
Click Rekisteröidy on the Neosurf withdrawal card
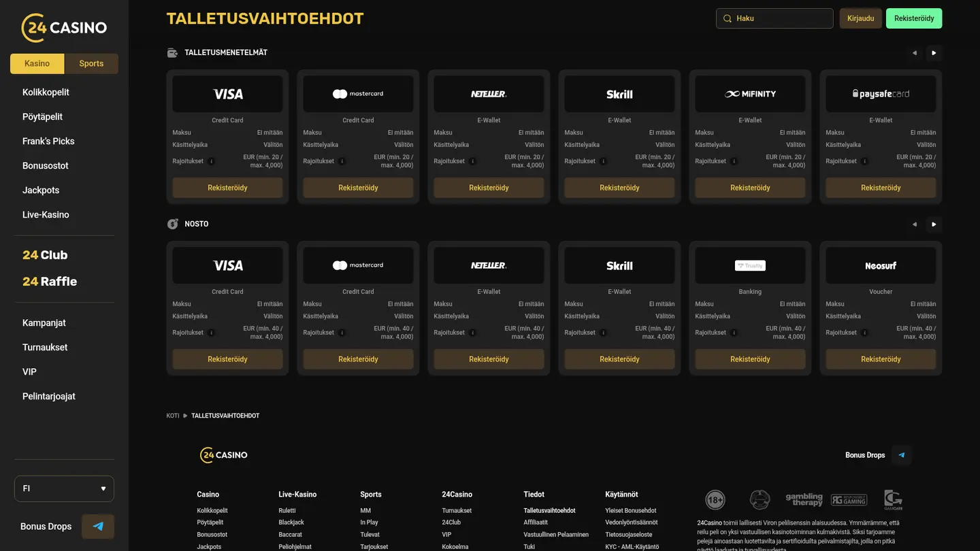point(881,359)
